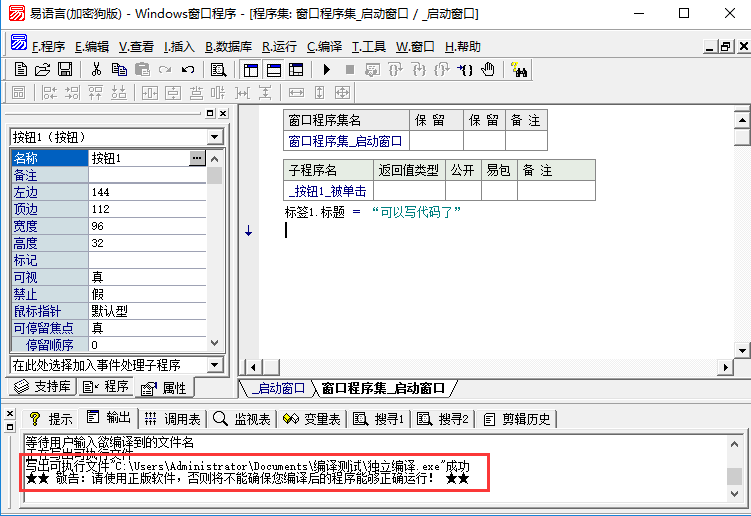Click the property list vertical scrollbar down arrow

[x=215, y=345]
